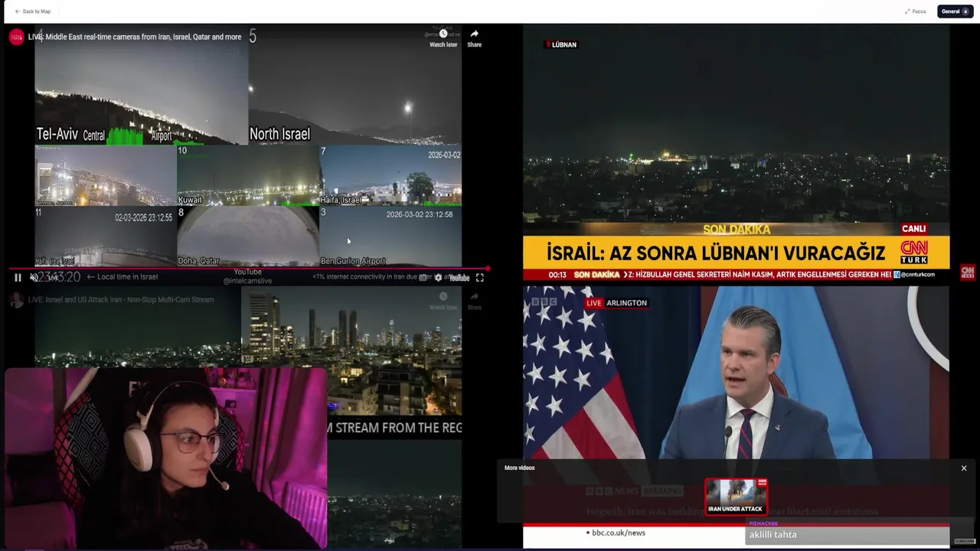
Task: Open YouTube logo link in the player bar
Action: point(459,278)
